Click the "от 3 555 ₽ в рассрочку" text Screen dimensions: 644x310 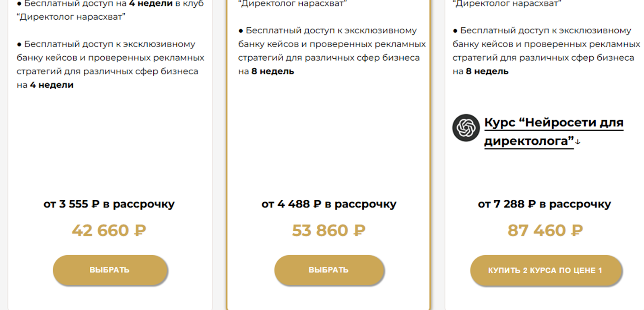109,204
